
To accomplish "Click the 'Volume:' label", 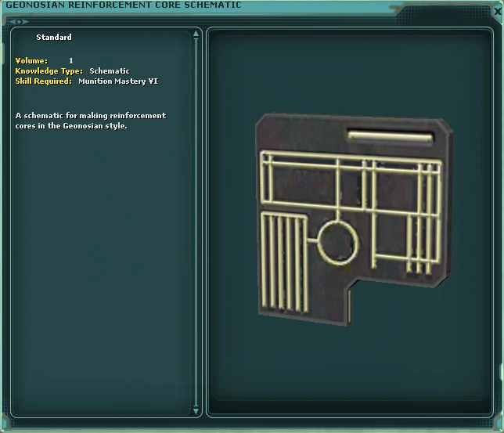I will (x=31, y=61).
